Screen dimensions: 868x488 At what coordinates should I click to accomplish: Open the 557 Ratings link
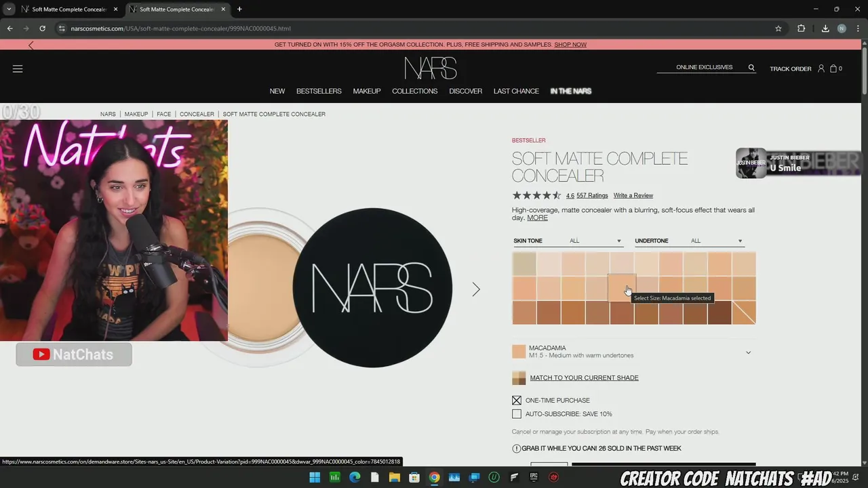(x=592, y=195)
